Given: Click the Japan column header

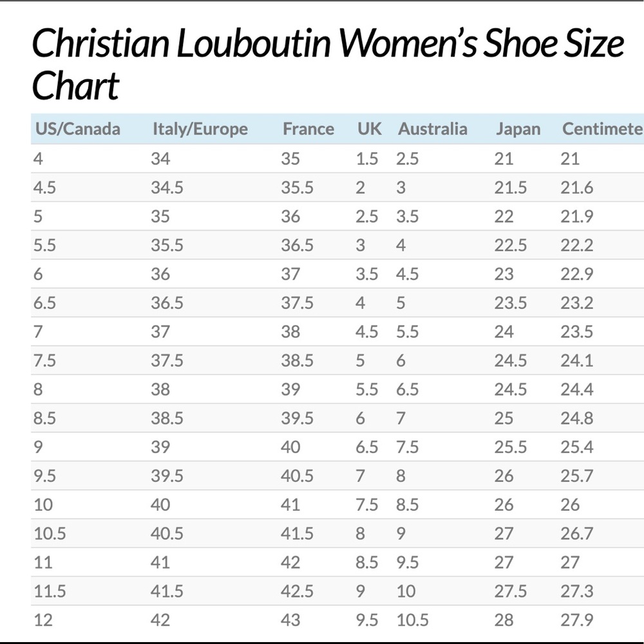Looking at the screenshot, I should (518, 129).
